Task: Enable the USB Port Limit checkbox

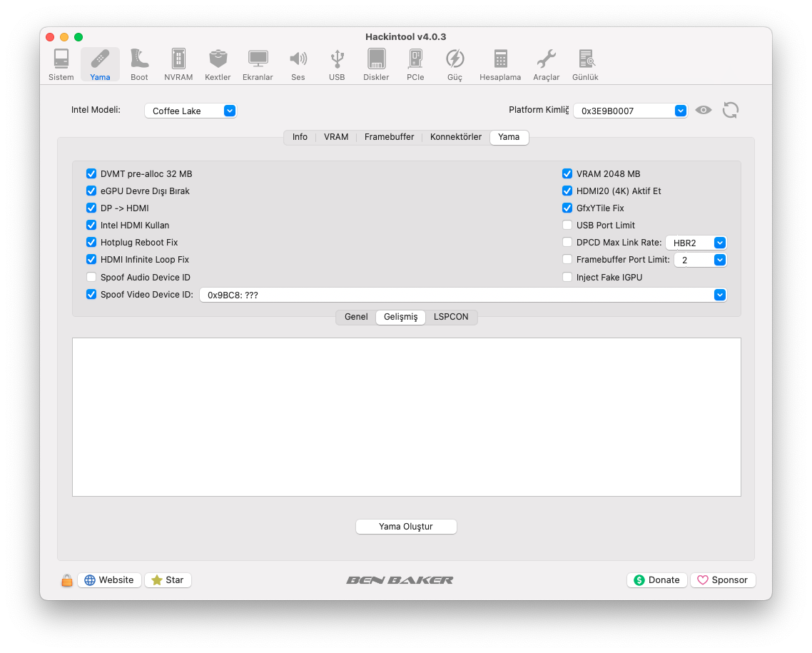Action: [567, 225]
